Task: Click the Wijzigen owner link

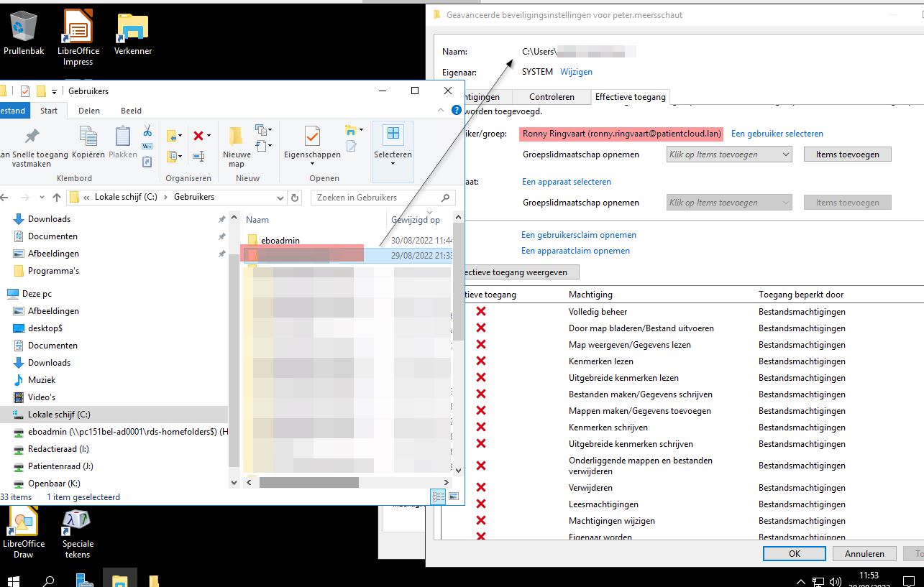Action: (x=576, y=72)
